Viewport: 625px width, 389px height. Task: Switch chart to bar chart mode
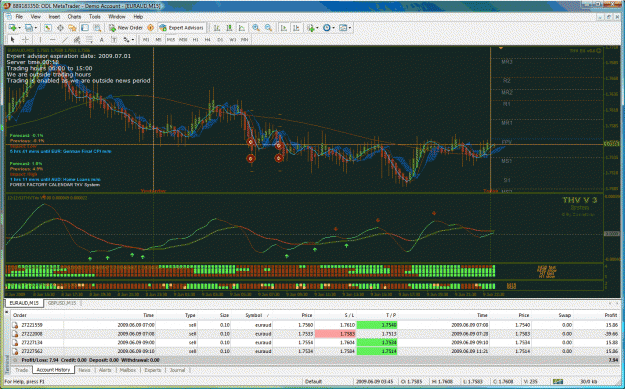[216, 28]
